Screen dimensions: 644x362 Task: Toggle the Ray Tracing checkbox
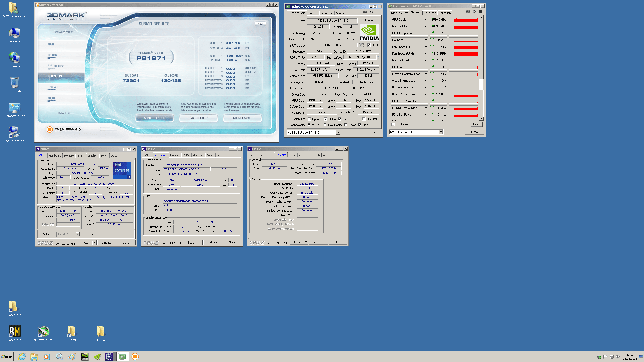click(x=325, y=125)
